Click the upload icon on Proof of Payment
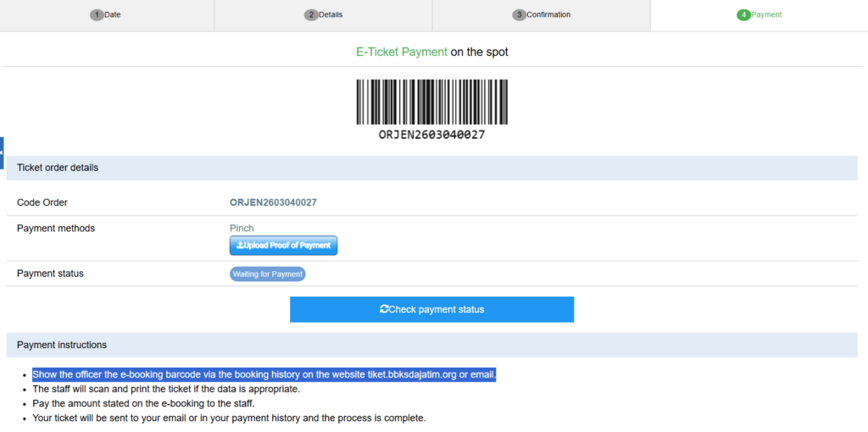868x432 pixels. point(241,246)
